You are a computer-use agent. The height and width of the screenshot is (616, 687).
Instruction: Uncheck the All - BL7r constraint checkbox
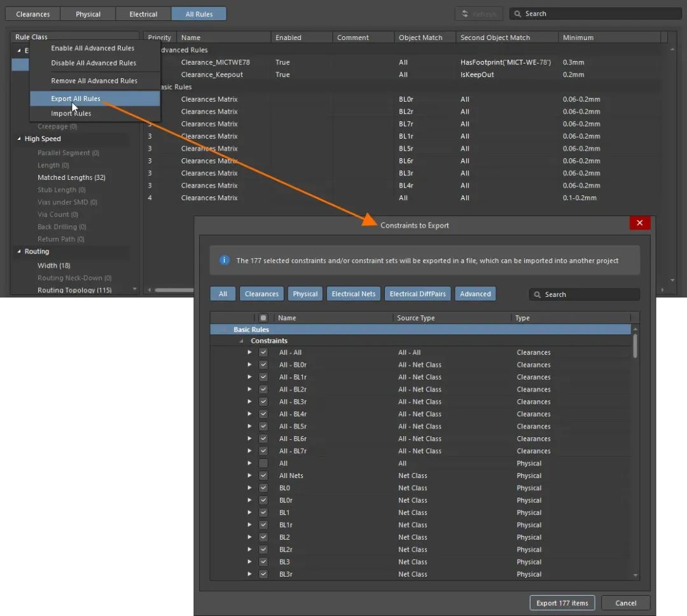263,451
